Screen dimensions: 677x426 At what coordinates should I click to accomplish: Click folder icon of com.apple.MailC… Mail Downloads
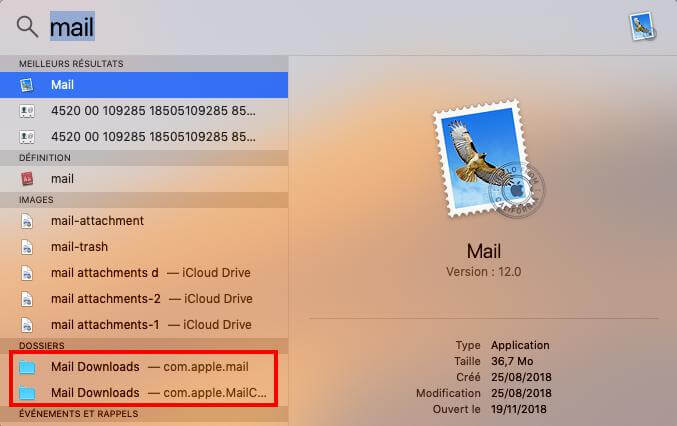pos(27,393)
